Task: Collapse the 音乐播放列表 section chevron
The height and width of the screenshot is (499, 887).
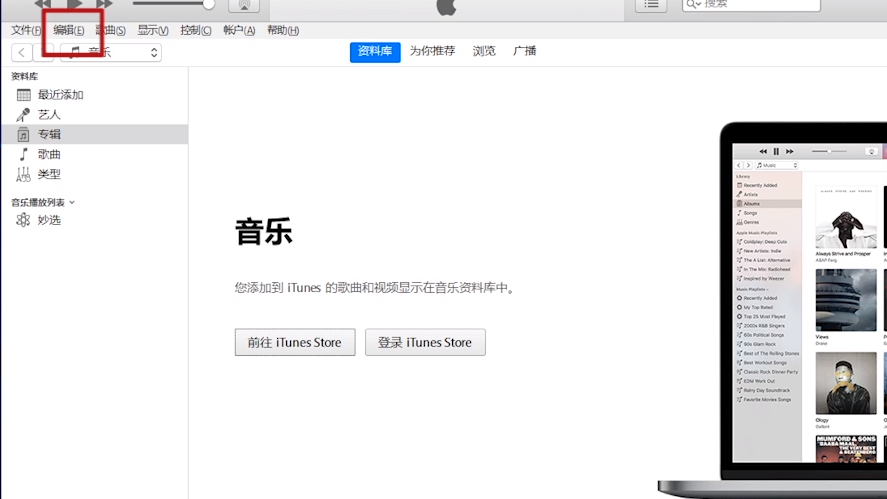Action: pyautogui.click(x=72, y=203)
